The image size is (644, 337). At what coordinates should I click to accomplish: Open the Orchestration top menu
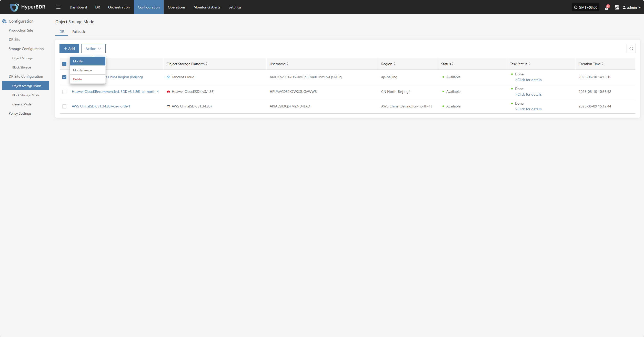point(119,7)
